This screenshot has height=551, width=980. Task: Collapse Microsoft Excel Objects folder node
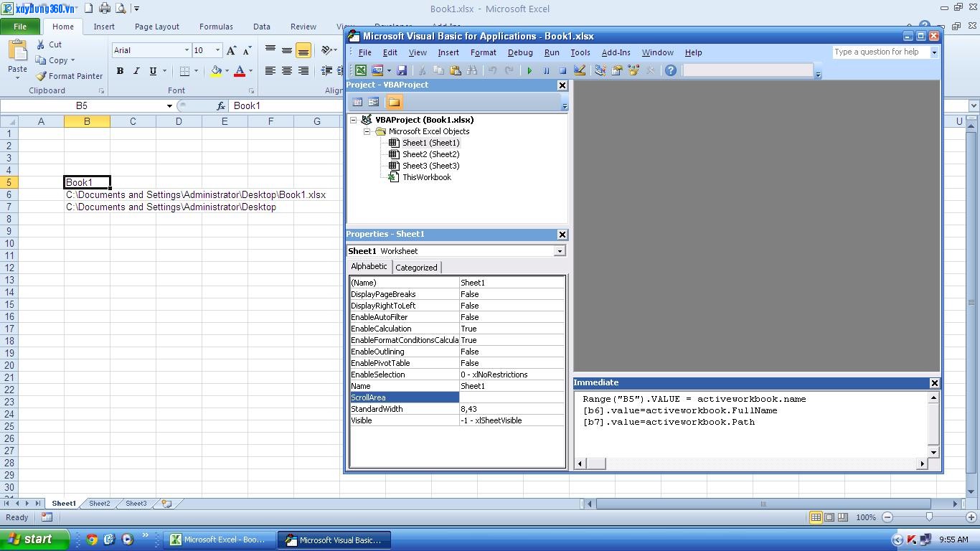pos(367,131)
